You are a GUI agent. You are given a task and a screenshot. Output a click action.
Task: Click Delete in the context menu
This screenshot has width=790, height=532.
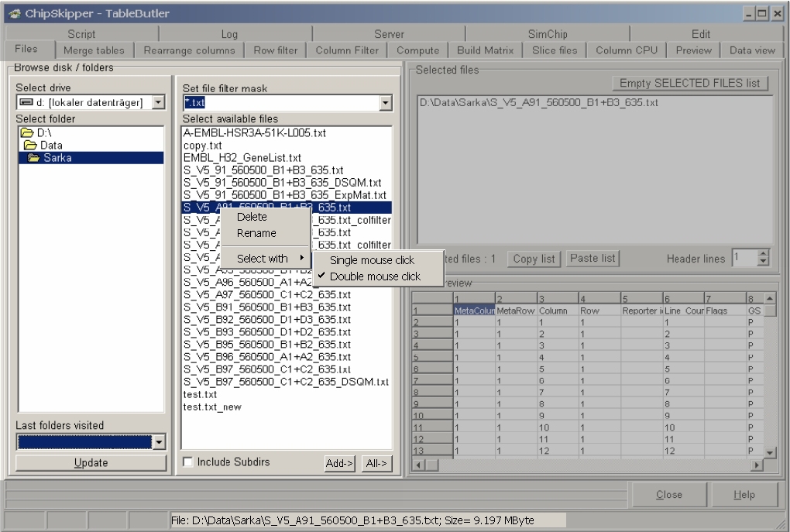(252, 217)
